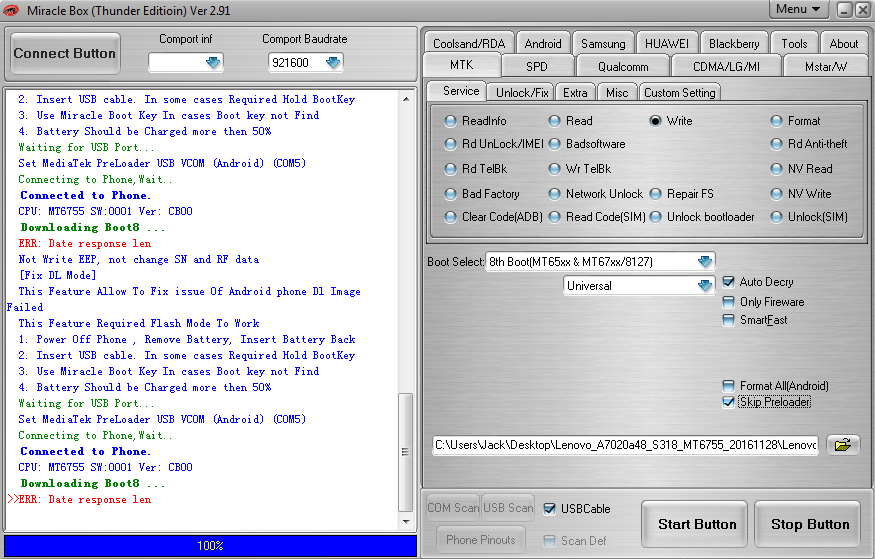Select the NV Write radio option
This screenshot has height=559, width=875.
coord(776,194)
